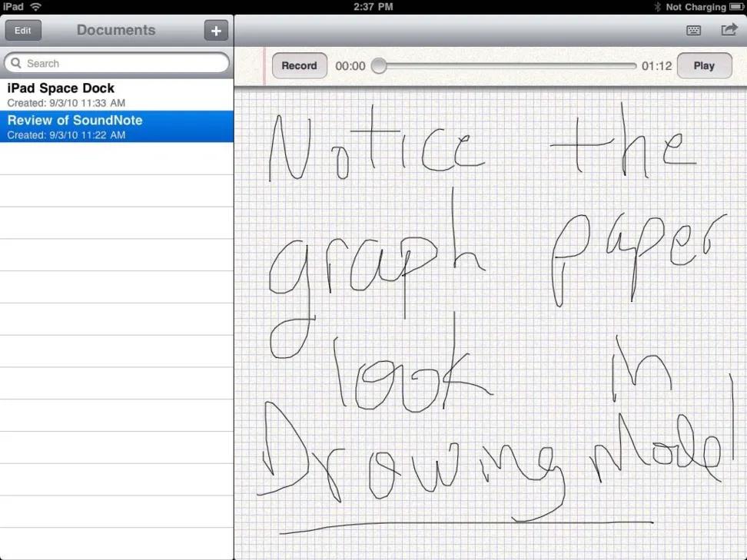Play back the audio with Play
Screen dimensions: 747x560
(x=704, y=66)
